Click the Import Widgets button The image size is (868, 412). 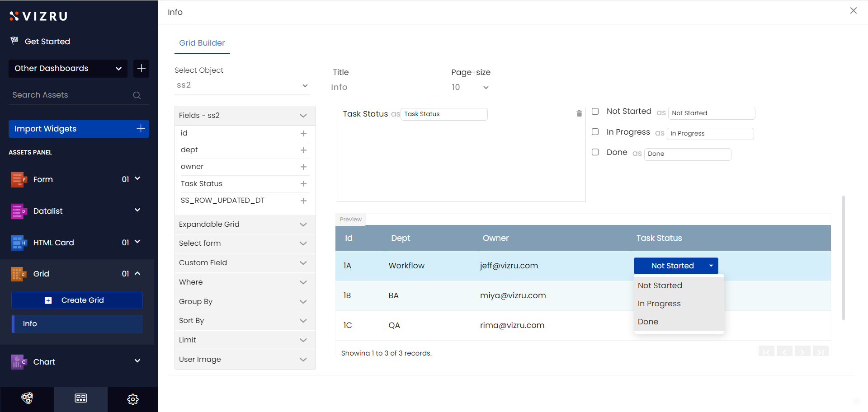click(79, 129)
